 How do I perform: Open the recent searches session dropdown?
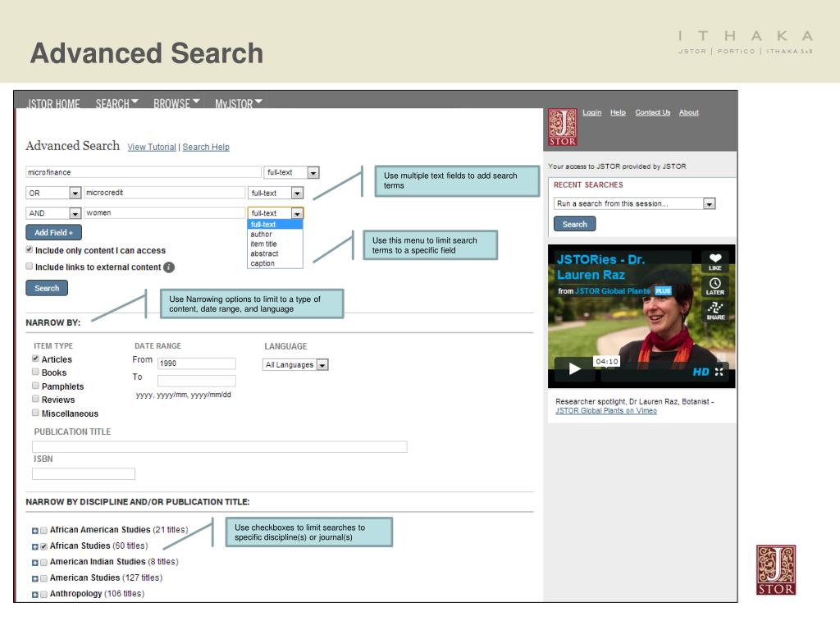(635, 203)
